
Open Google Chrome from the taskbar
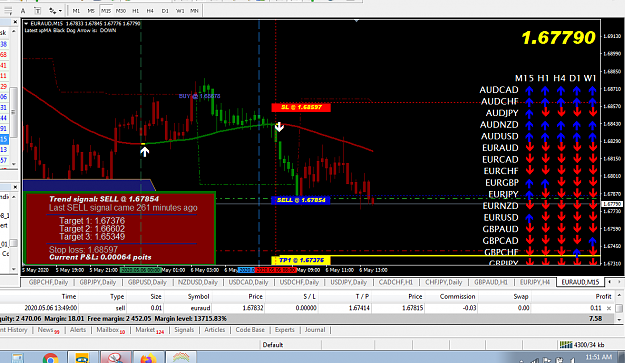(50, 358)
